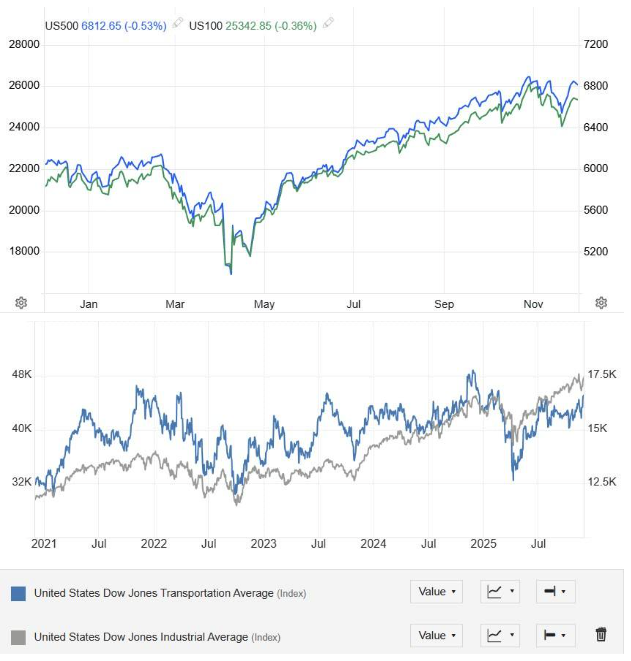Click the left chart settings gear
The image size is (631, 661).
click(x=21, y=303)
